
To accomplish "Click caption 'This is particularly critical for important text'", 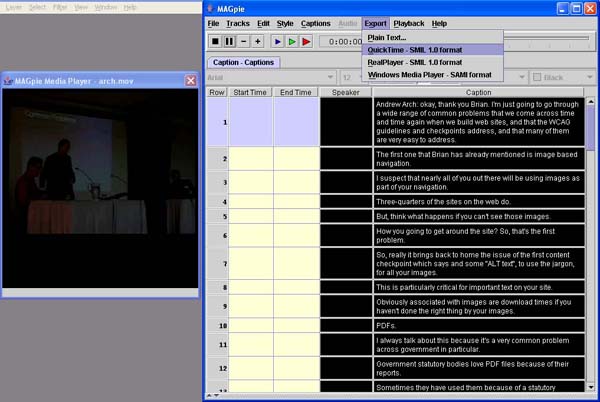I will pyautogui.click(x=478, y=287).
